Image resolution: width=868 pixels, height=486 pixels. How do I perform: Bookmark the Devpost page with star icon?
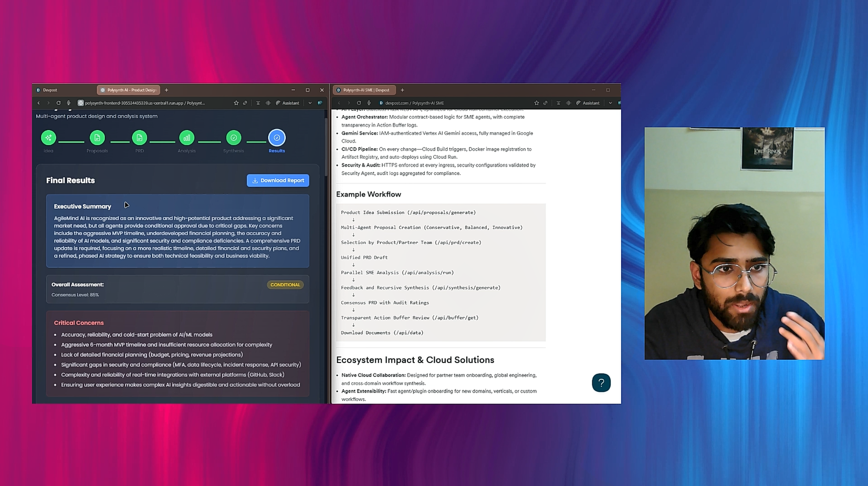tap(537, 103)
